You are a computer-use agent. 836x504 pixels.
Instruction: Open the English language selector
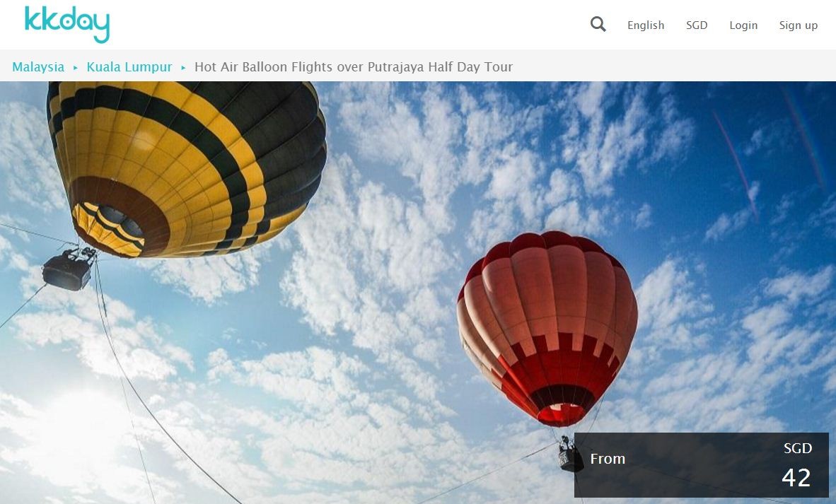tap(646, 25)
